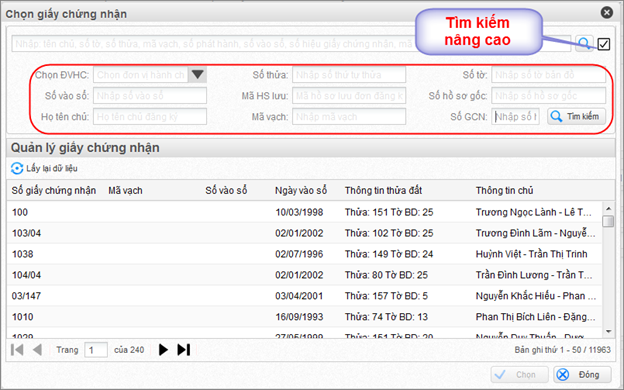Focus the Họ tên chủ input field
Screen dimensions: 624x390
[150, 117]
